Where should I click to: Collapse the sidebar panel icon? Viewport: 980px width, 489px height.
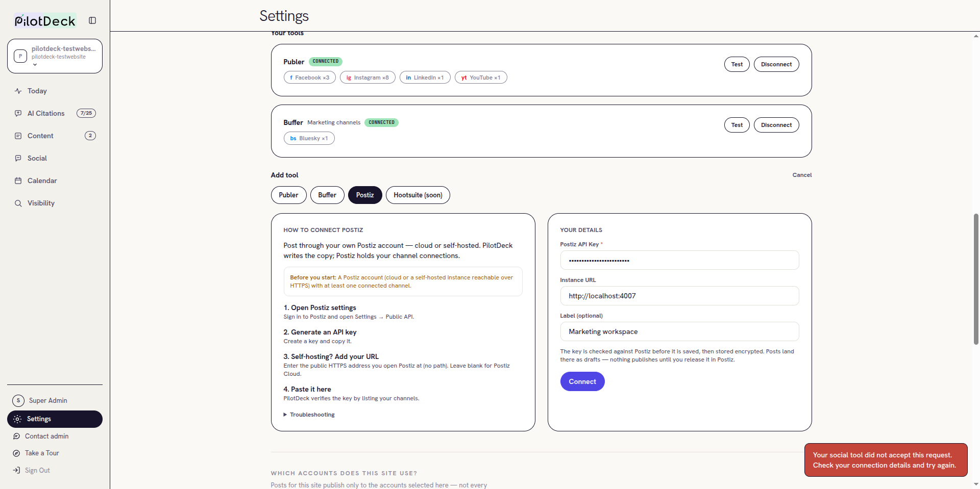[92, 20]
